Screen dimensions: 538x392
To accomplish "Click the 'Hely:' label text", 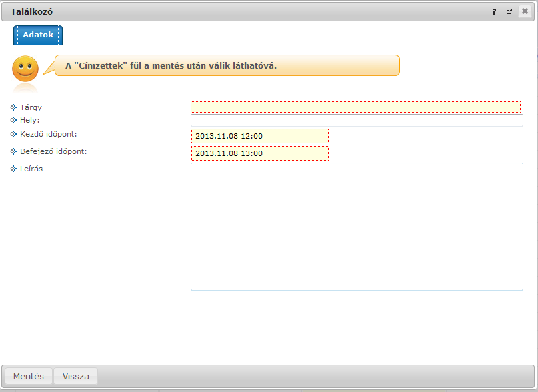I will (30, 120).
